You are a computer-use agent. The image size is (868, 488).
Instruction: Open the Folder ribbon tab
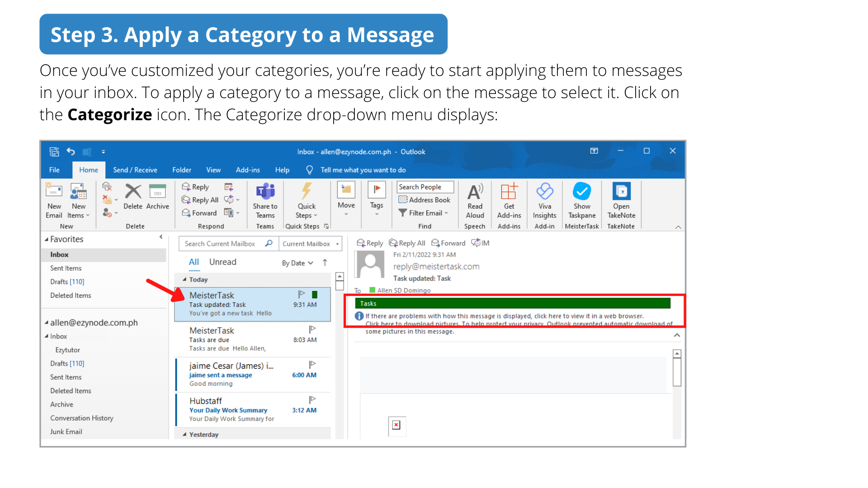pos(182,170)
